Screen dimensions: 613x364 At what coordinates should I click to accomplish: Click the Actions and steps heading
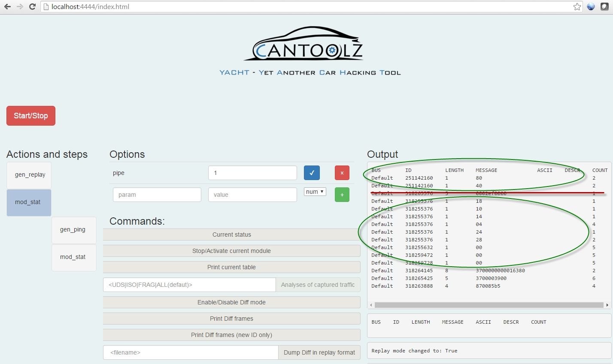[x=47, y=154]
